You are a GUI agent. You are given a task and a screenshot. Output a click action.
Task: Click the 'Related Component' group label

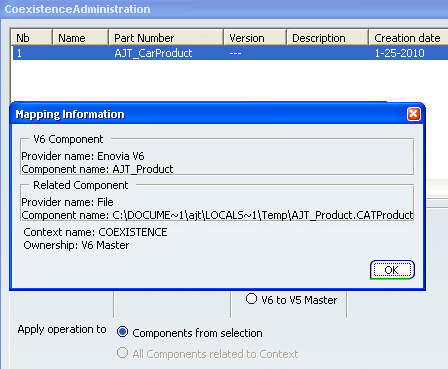click(x=81, y=185)
